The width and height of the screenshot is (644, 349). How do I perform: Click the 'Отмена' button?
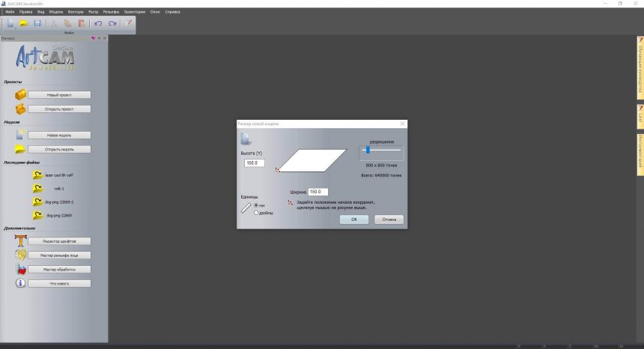[389, 219]
